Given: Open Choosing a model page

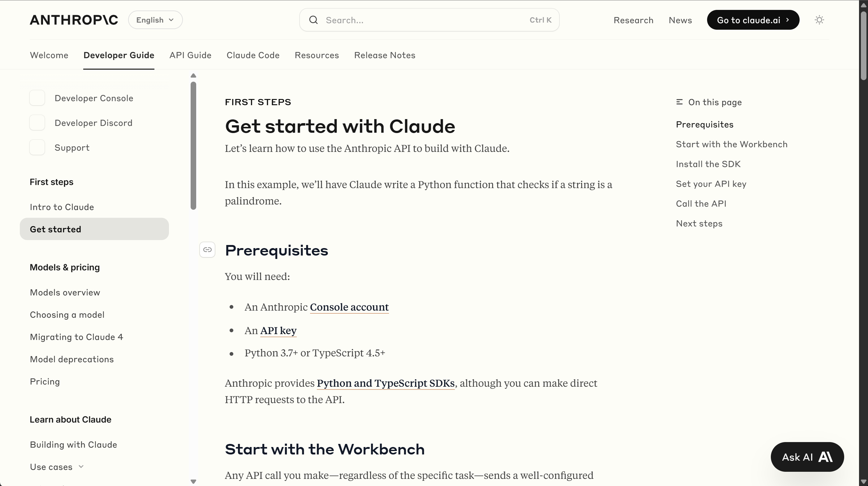Looking at the screenshot, I should [67, 315].
